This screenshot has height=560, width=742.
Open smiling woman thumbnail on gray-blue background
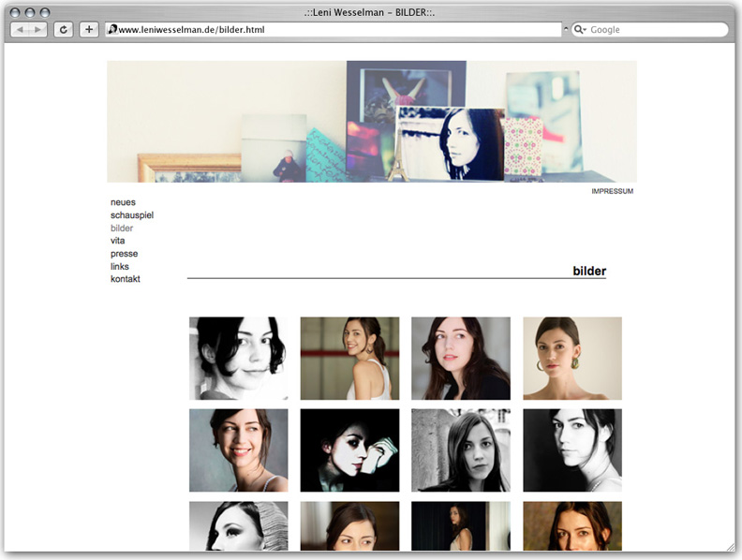239,450
